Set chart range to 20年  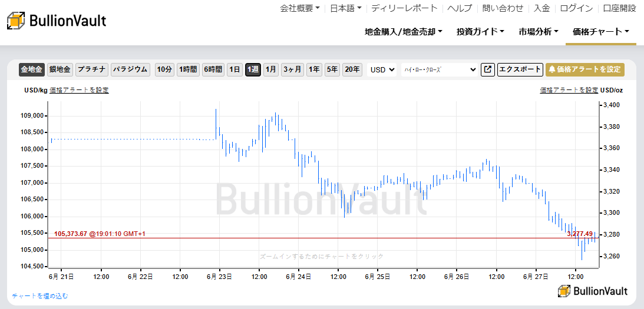point(352,69)
